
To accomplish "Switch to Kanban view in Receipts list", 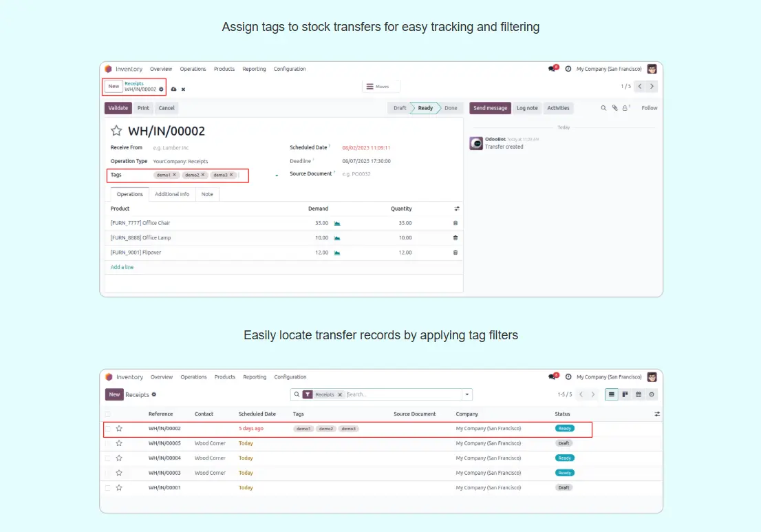I will coord(625,394).
